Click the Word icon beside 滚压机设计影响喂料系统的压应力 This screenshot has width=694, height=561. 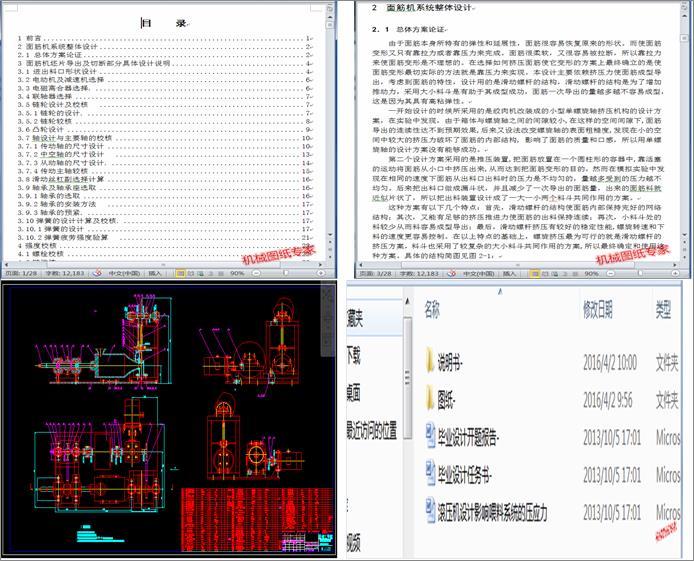(430, 511)
